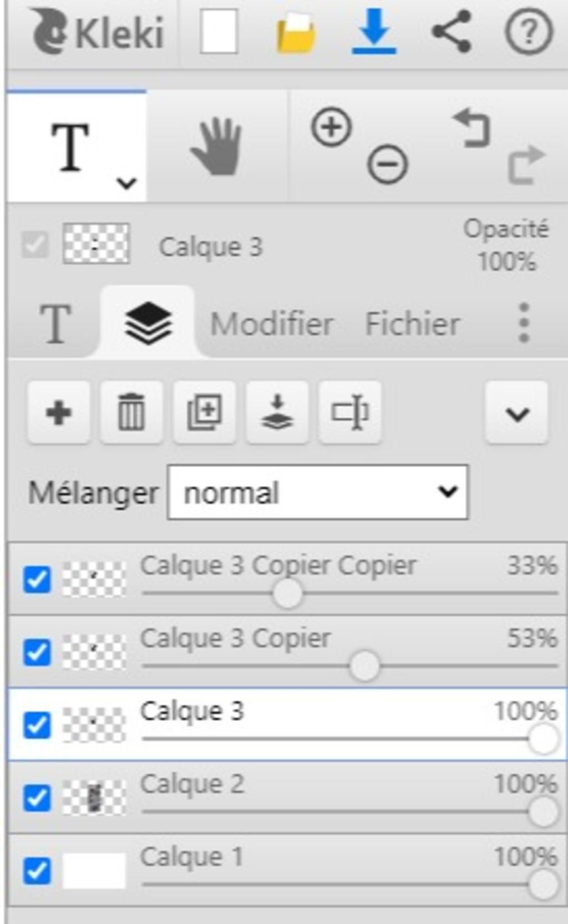Merge layer down with the arrow icon
568x924 pixels.
point(277,413)
